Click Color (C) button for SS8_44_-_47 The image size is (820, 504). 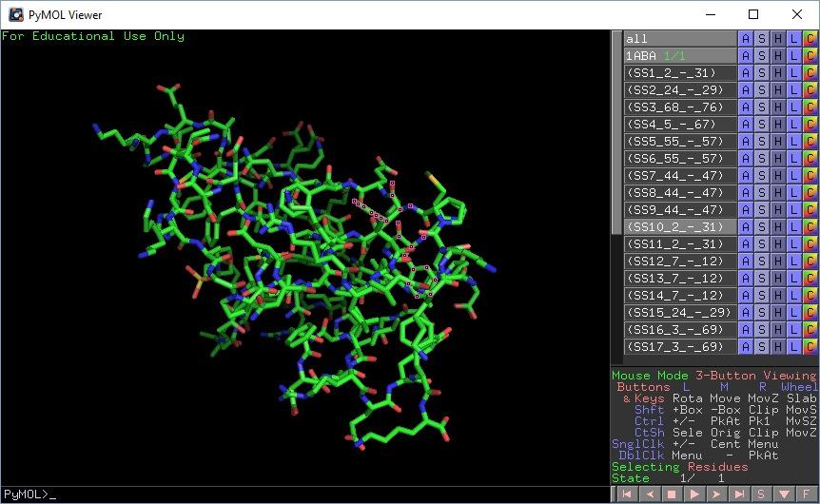810,192
